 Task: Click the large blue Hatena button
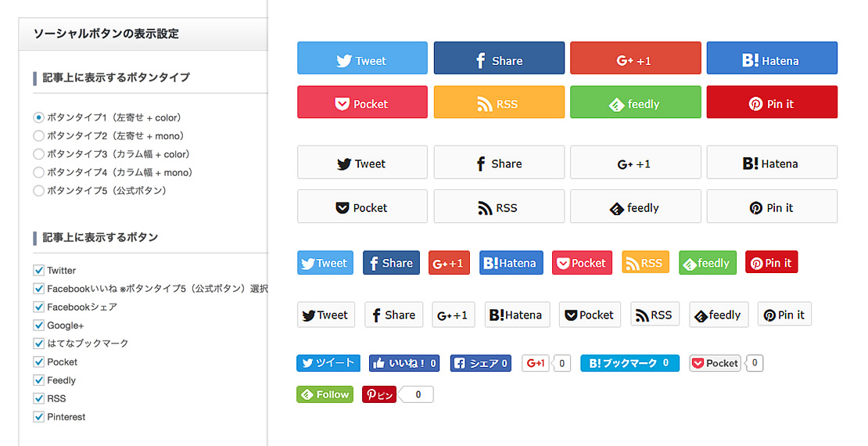[x=773, y=58]
